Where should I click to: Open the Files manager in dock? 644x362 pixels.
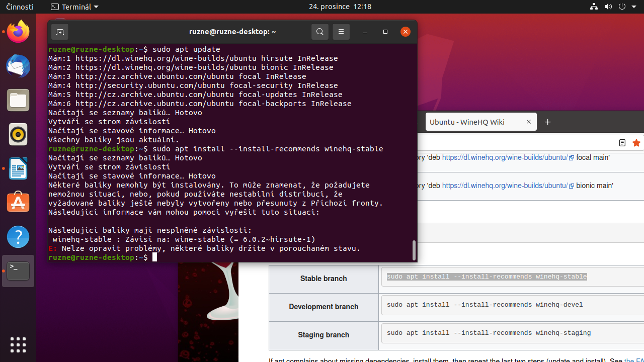click(x=18, y=100)
